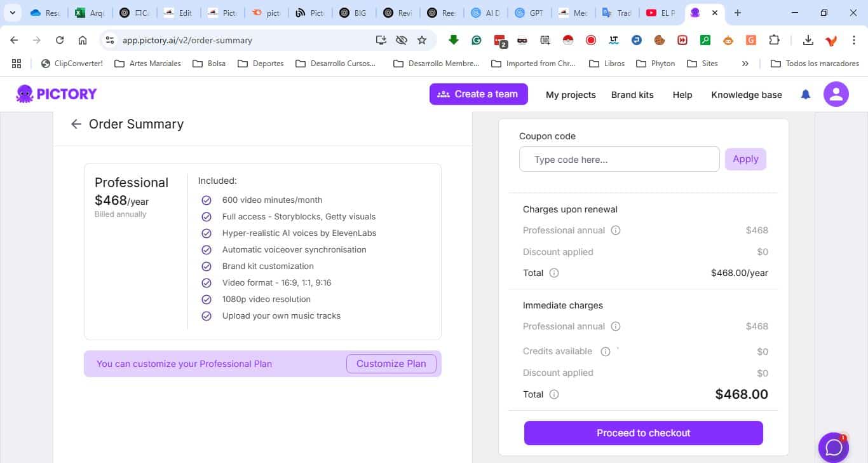Image resolution: width=868 pixels, height=463 pixels.
Task: Click info icon next to Credits available
Action: [x=605, y=352]
